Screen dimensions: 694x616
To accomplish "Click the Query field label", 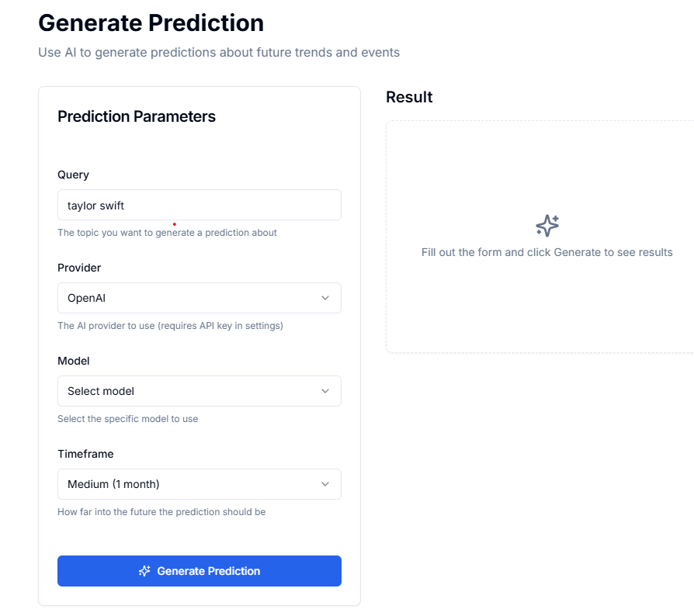I will (73, 175).
